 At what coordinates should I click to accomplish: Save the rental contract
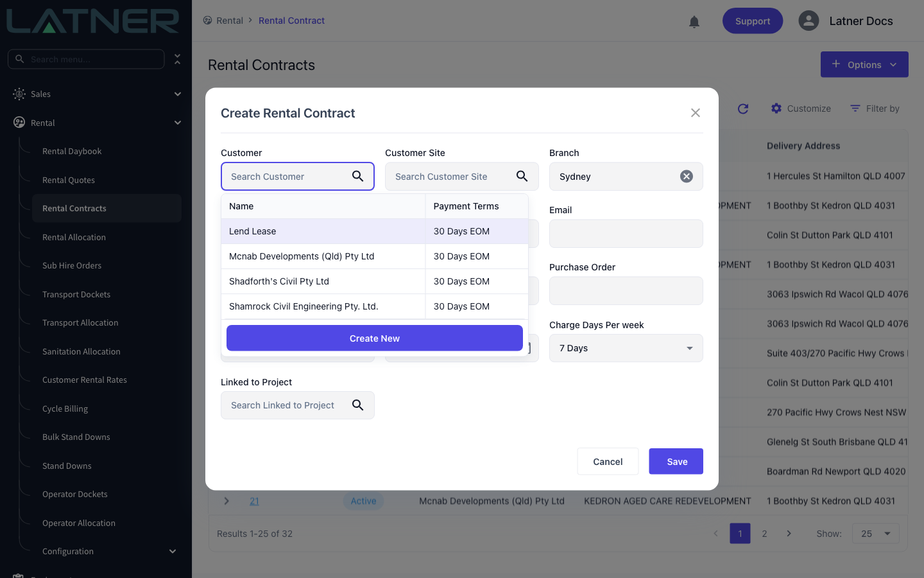(x=676, y=461)
